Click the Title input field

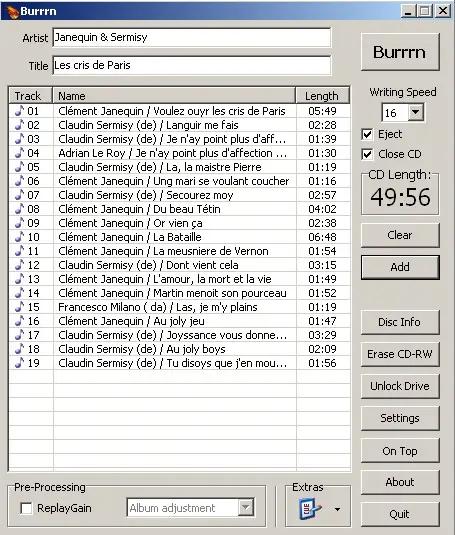[x=192, y=66]
